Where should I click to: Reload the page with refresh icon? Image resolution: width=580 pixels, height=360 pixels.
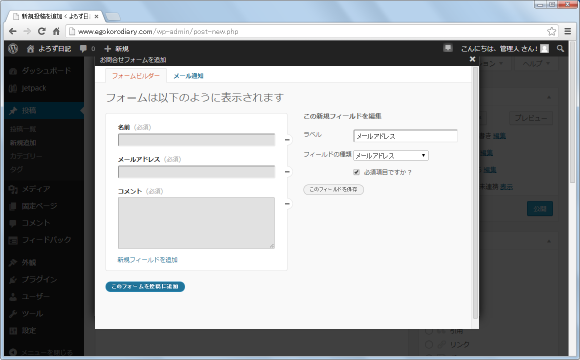pos(42,31)
